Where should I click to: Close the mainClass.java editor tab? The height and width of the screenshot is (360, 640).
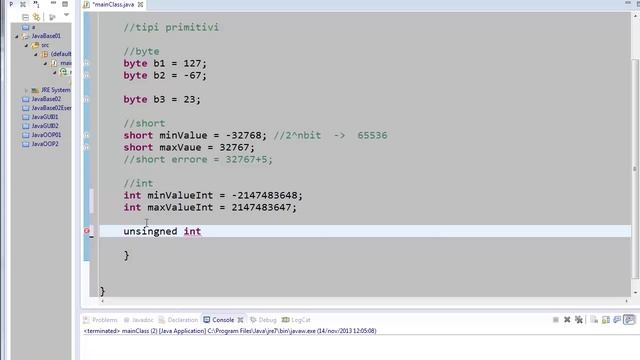[140, 4]
